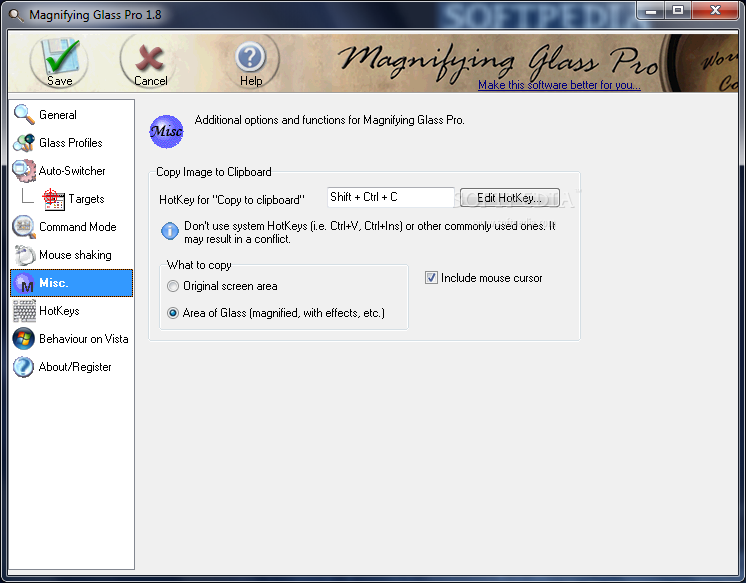Click the Edit HotKey... button
This screenshot has width=746, height=583.
(x=510, y=198)
